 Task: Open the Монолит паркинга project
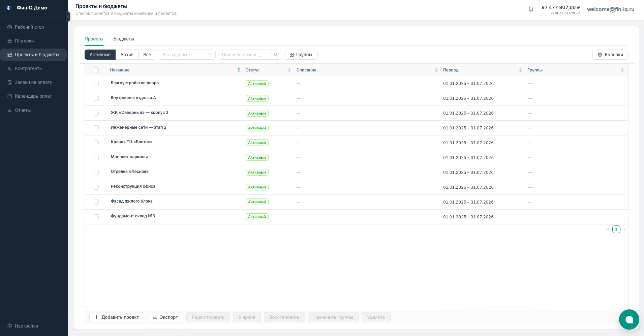(129, 157)
